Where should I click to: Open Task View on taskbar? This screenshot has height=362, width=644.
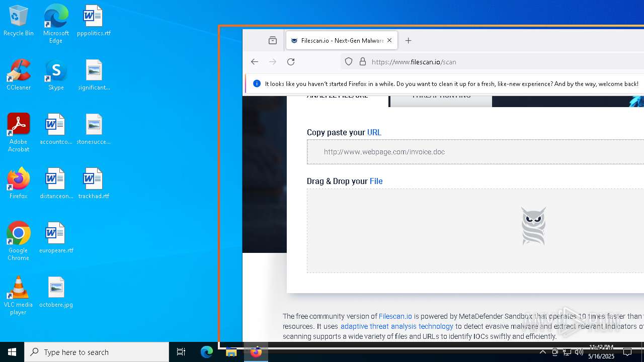tap(181, 352)
